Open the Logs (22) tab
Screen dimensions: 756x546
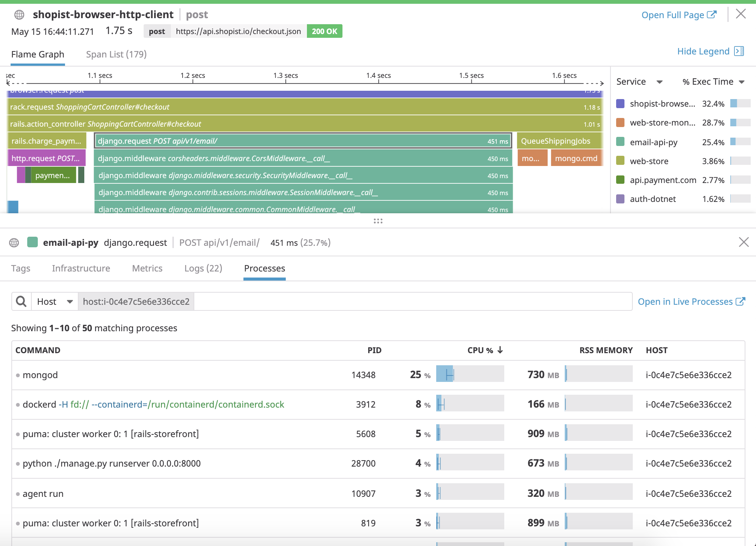(x=203, y=268)
